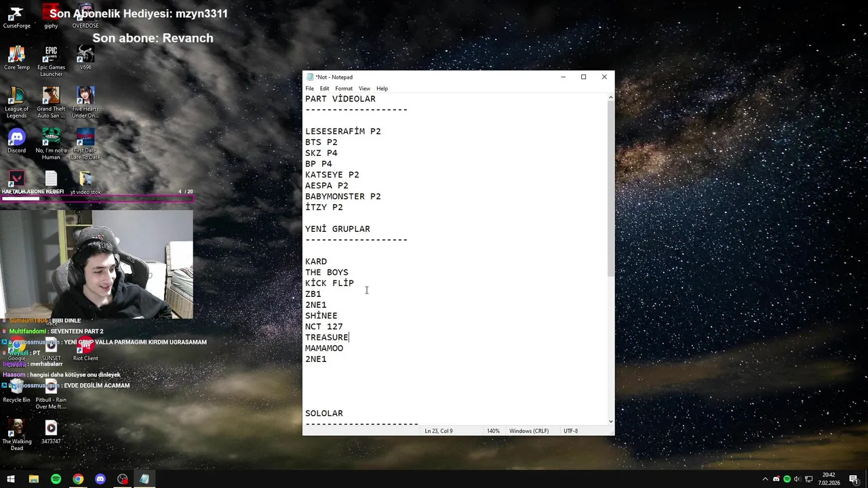Place cursor on line 'BTS P2'
This screenshot has width=868, height=488.
[321, 142]
